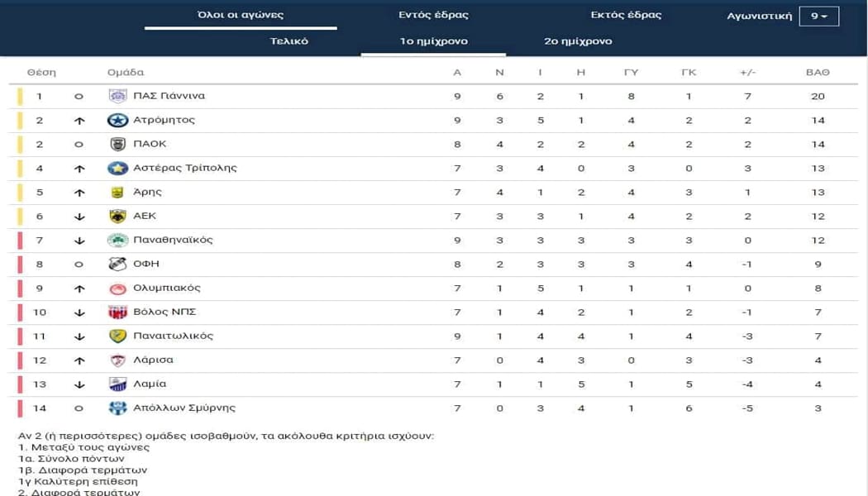This screenshot has width=868, height=496.
Task: Open the Λαμία team page link
Action: 150,384
